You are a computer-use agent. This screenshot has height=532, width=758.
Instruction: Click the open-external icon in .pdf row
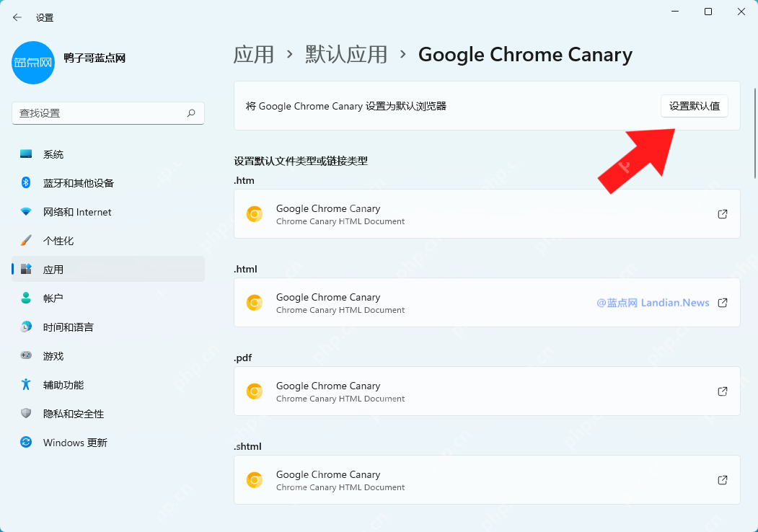click(x=722, y=391)
